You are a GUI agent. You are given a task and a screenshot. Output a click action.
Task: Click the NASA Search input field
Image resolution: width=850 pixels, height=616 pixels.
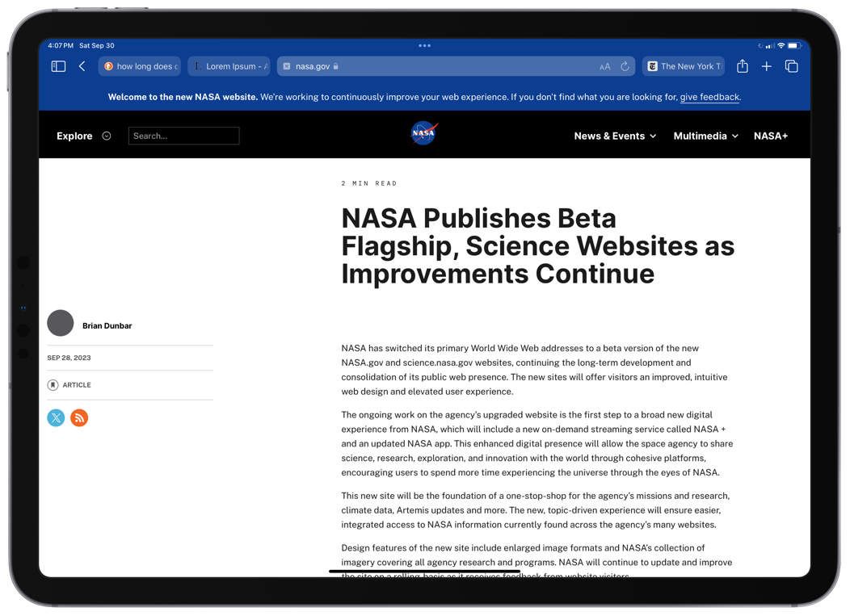click(x=183, y=136)
